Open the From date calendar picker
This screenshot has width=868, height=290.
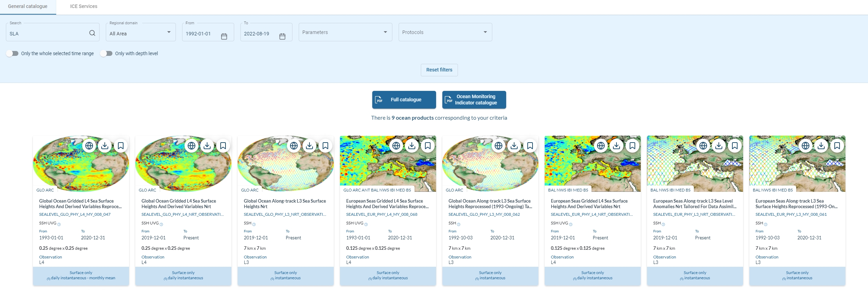tap(224, 36)
